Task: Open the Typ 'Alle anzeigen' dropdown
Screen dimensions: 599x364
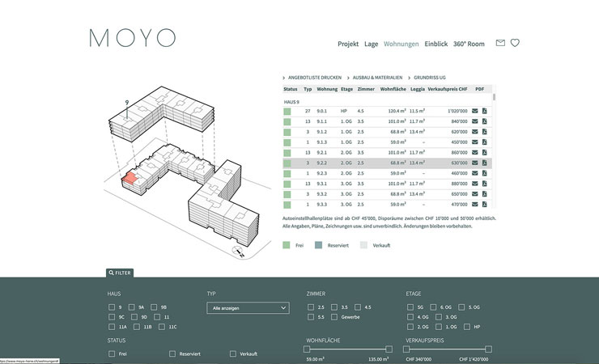Action: pos(248,307)
